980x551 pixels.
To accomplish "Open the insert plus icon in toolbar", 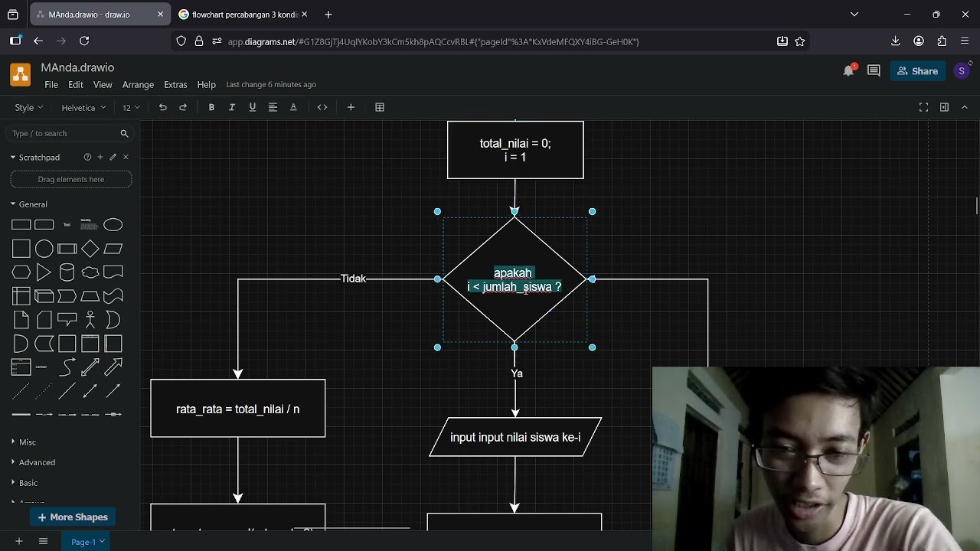I will point(351,107).
